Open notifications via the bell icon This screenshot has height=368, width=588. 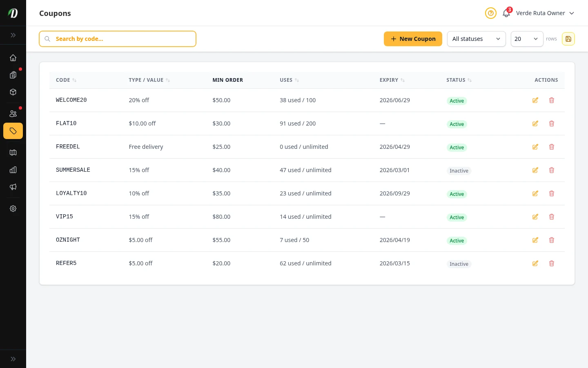coord(506,13)
